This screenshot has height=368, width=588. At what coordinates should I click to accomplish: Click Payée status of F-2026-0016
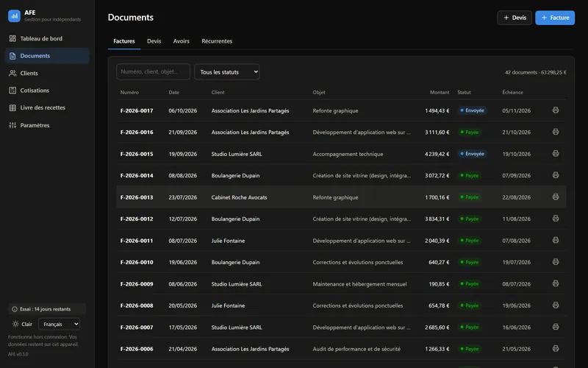tap(470, 132)
